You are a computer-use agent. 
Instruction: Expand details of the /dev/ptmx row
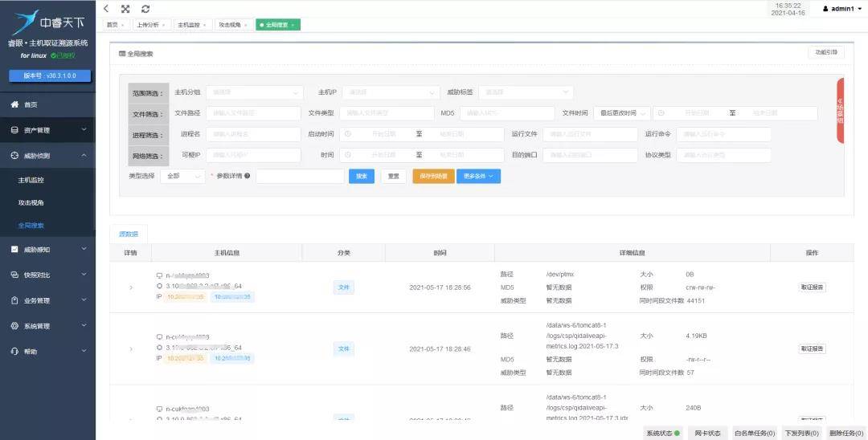click(x=131, y=287)
